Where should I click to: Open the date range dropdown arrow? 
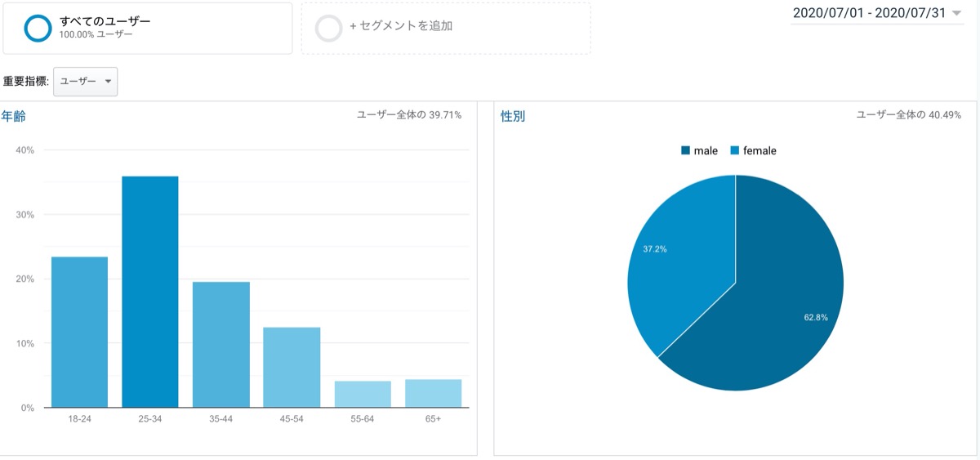tap(956, 13)
